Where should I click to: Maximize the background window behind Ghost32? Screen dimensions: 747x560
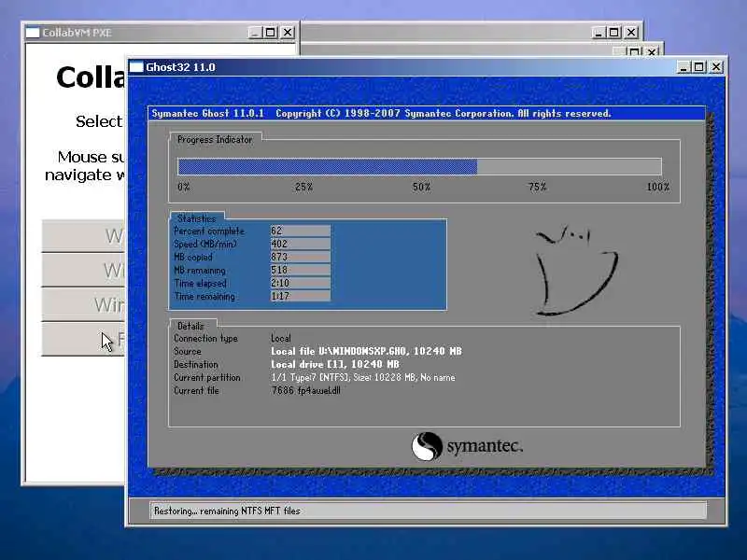614,33
